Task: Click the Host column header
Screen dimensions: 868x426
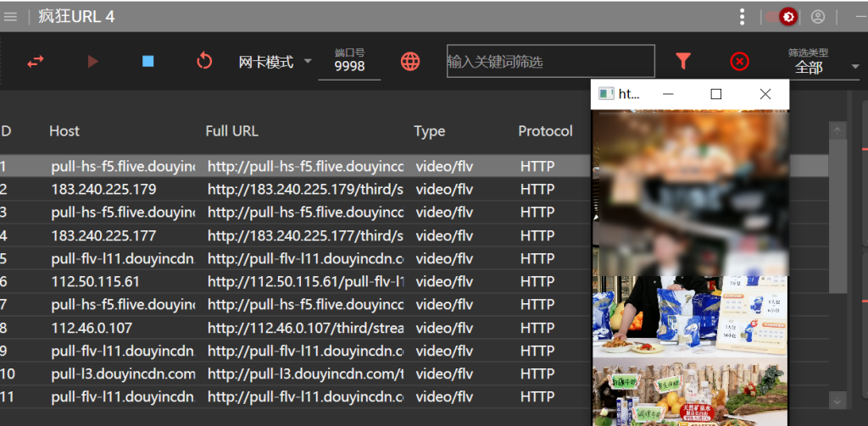Action: [x=64, y=131]
